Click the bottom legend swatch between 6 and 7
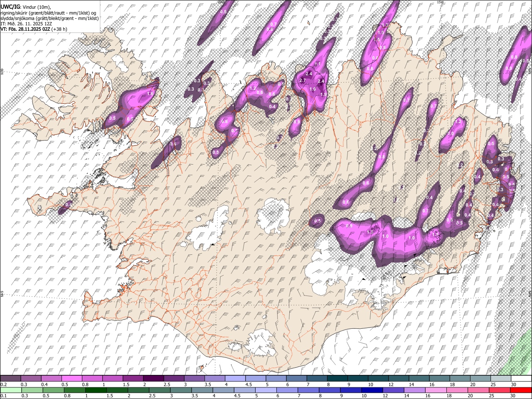 point(287,390)
